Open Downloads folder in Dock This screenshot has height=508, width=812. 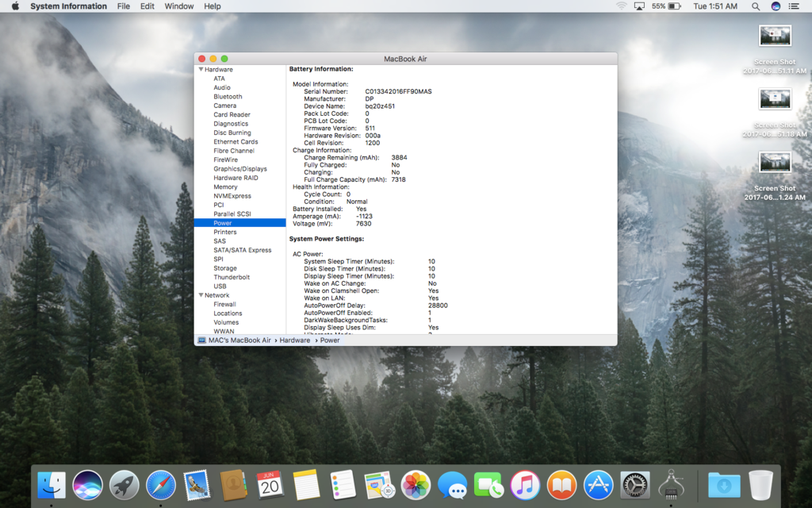pos(723,486)
